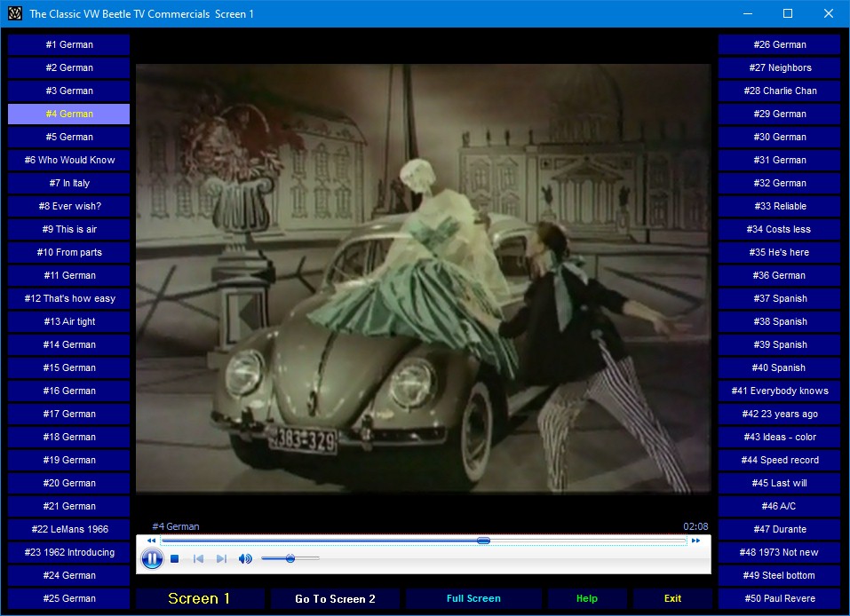Play #46 A/C commercial
The height and width of the screenshot is (616, 850).
click(779, 506)
